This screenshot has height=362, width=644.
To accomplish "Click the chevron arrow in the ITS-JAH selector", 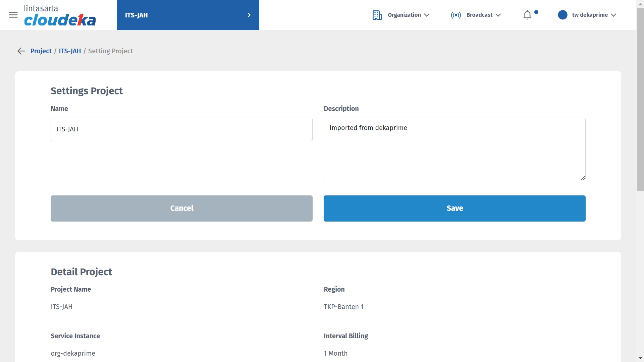I will (x=249, y=15).
